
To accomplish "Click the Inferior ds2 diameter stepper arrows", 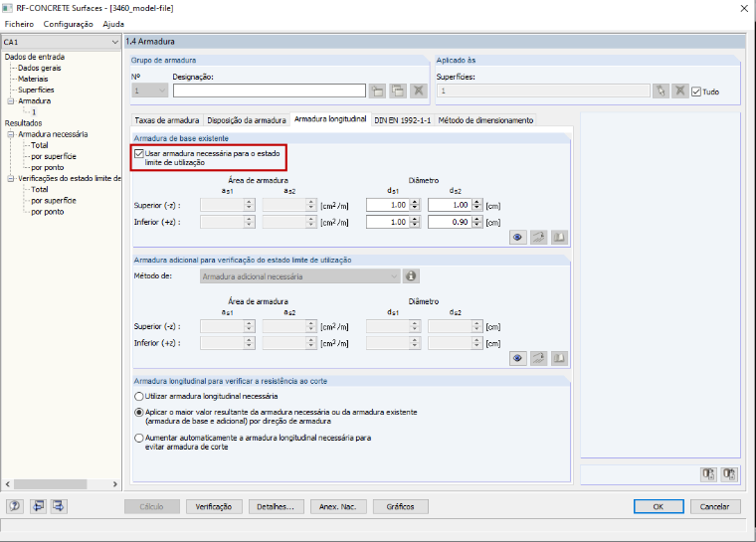I will pyautogui.click(x=476, y=222).
